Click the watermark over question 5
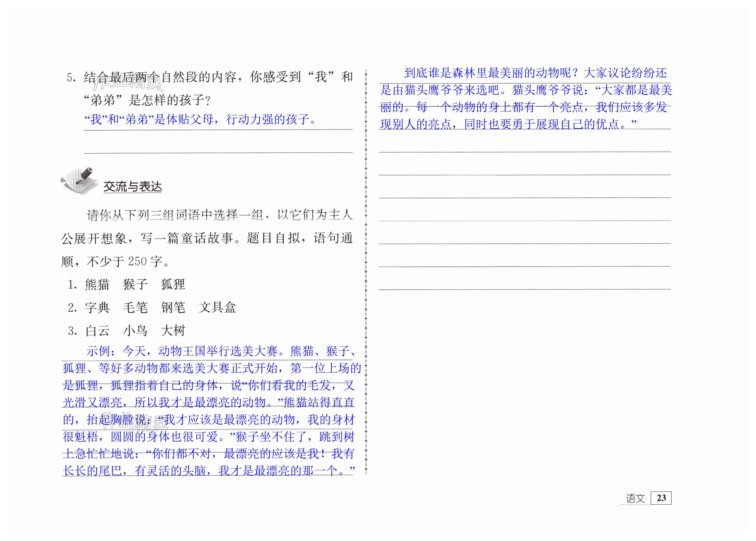756x541 pixels. pyautogui.click(x=128, y=83)
